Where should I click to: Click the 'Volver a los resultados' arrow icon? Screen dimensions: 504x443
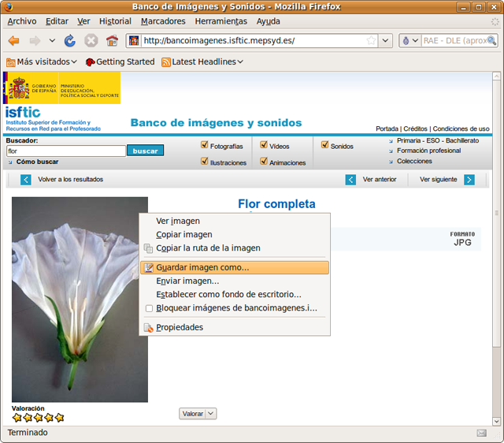pyautogui.click(x=26, y=180)
